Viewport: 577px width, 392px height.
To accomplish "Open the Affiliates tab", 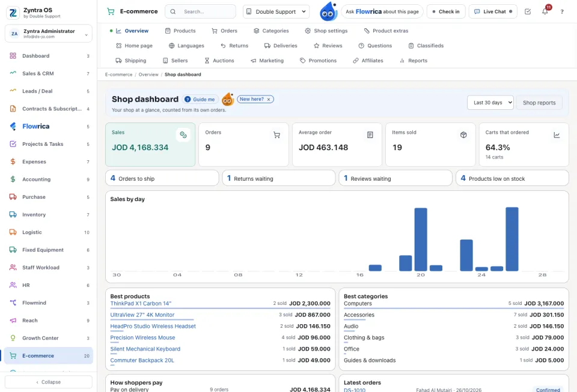I will tap(368, 61).
